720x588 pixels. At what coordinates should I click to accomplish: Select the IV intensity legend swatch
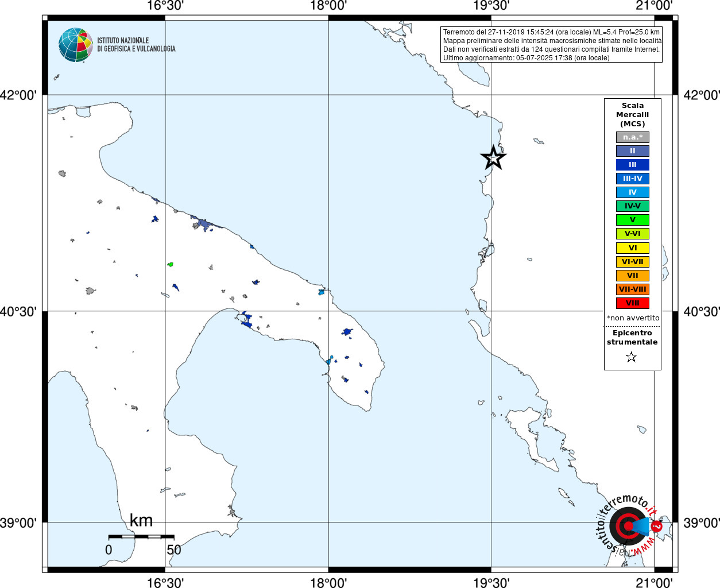click(x=633, y=192)
